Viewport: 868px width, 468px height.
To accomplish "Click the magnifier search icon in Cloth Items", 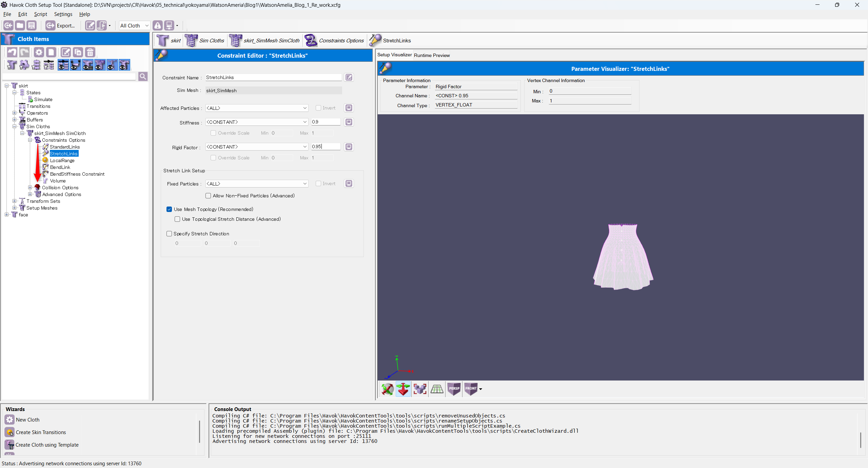I will (143, 77).
